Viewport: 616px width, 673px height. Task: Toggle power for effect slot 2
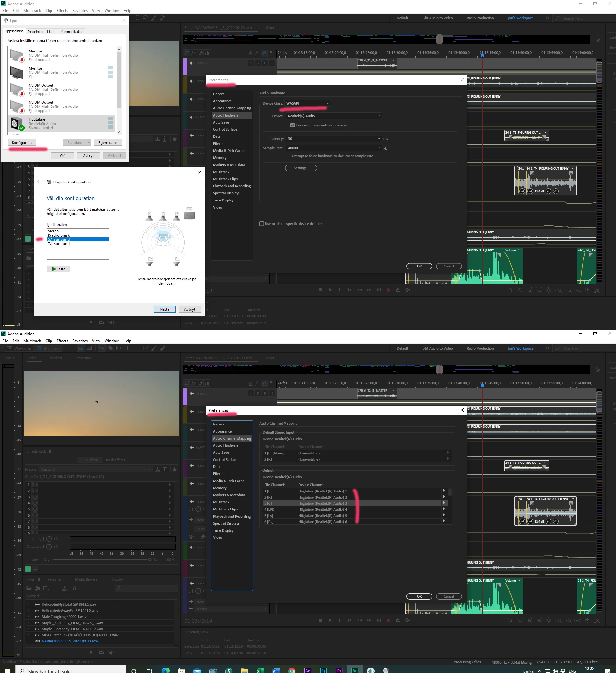(x=35, y=491)
